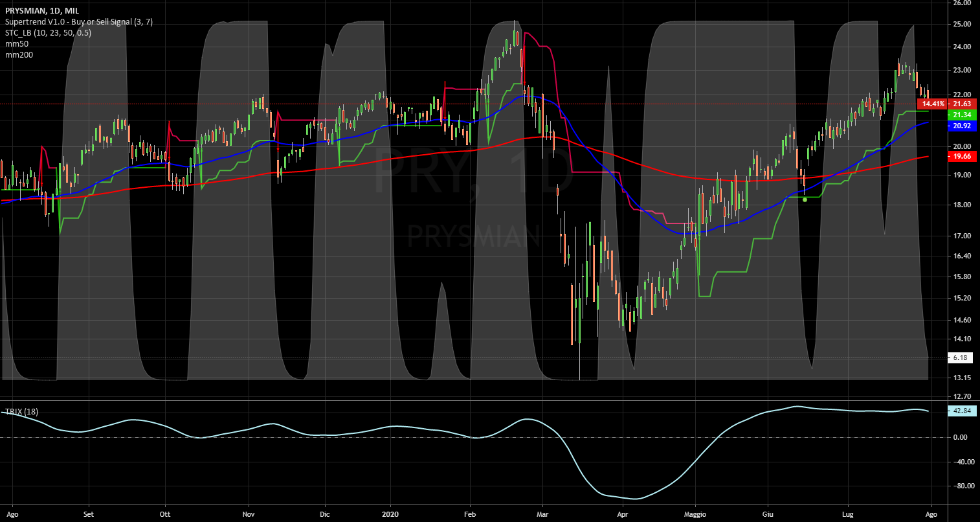980x522 pixels.
Task: Click the green 21.34 supertrend price tag
Action: (x=962, y=115)
